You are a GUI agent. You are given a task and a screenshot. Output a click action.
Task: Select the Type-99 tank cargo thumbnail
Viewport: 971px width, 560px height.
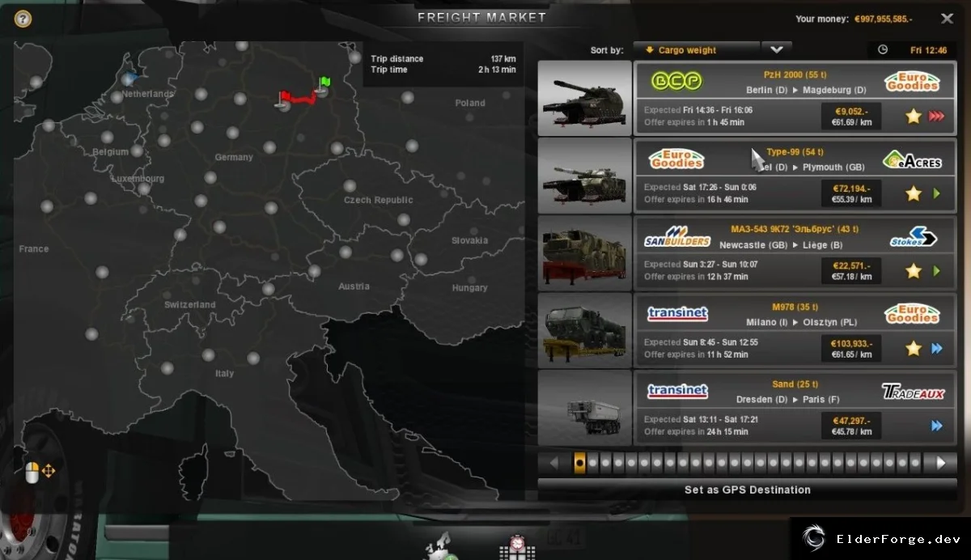[x=584, y=176]
